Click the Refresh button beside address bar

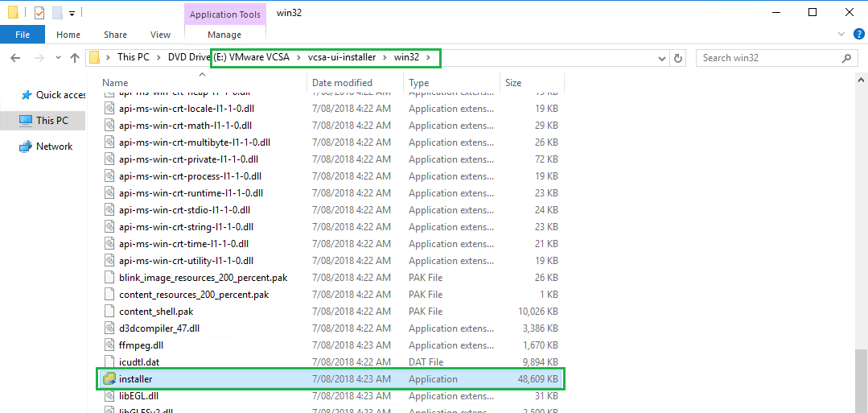tap(678, 58)
